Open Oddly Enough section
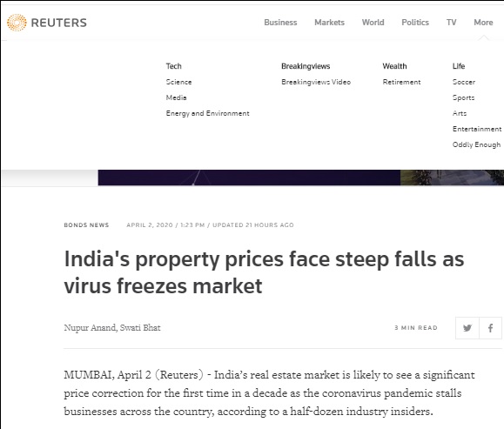This screenshot has height=429, width=504. click(476, 144)
